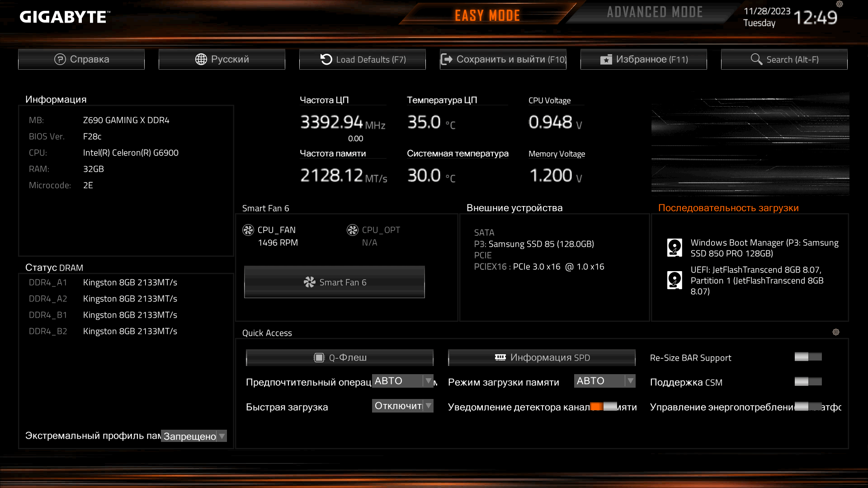Launch the Q-Флеш utility
This screenshot has width=868, height=488.
coord(340,357)
